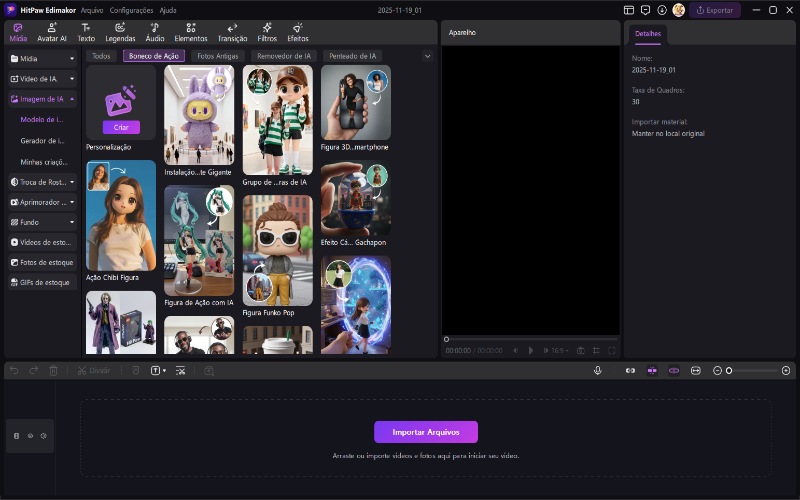Switch to the Áudio panel
The image size is (800, 500).
point(155,32)
